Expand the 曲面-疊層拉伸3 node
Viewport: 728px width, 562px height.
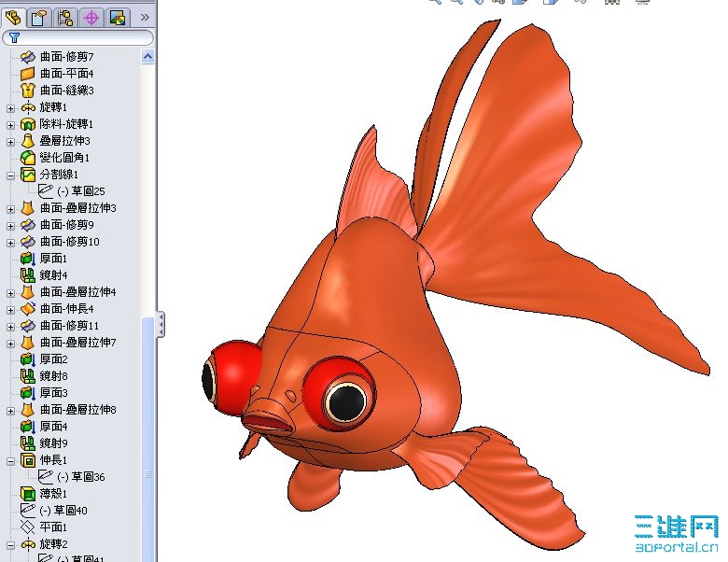tap(10, 209)
